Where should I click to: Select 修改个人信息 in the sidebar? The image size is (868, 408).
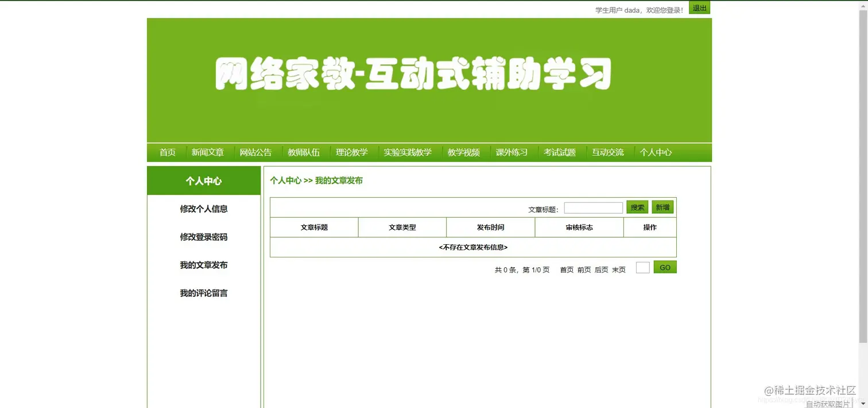204,209
